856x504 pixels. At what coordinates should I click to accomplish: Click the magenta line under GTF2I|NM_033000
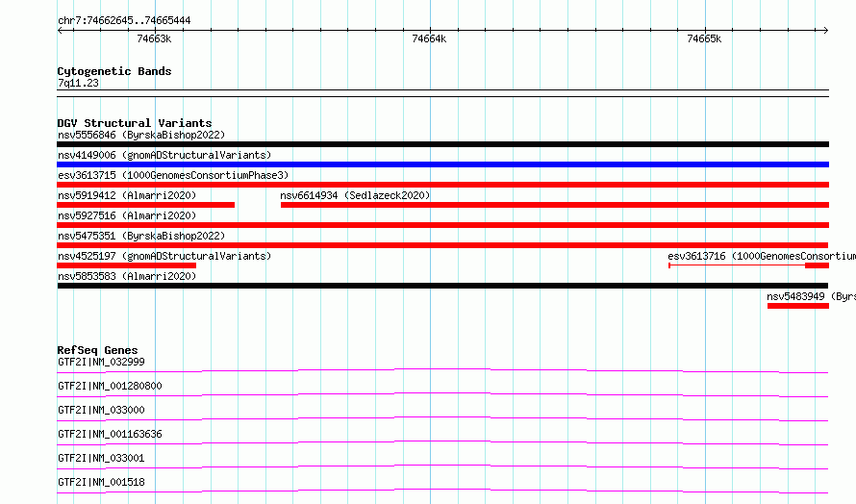442,418
